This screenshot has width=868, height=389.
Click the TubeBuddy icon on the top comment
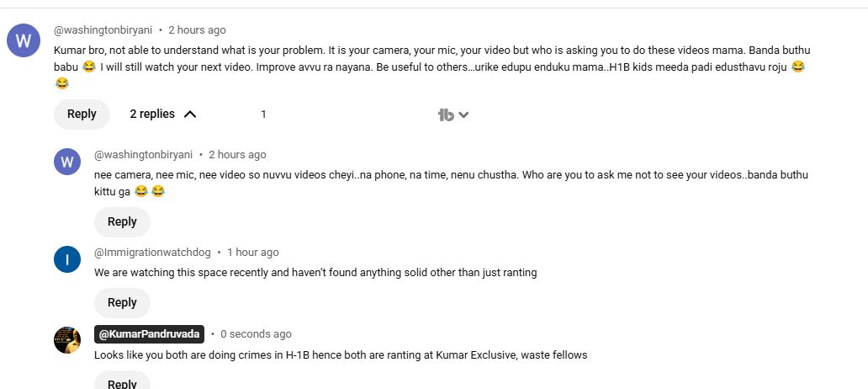click(x=446, y=115)
